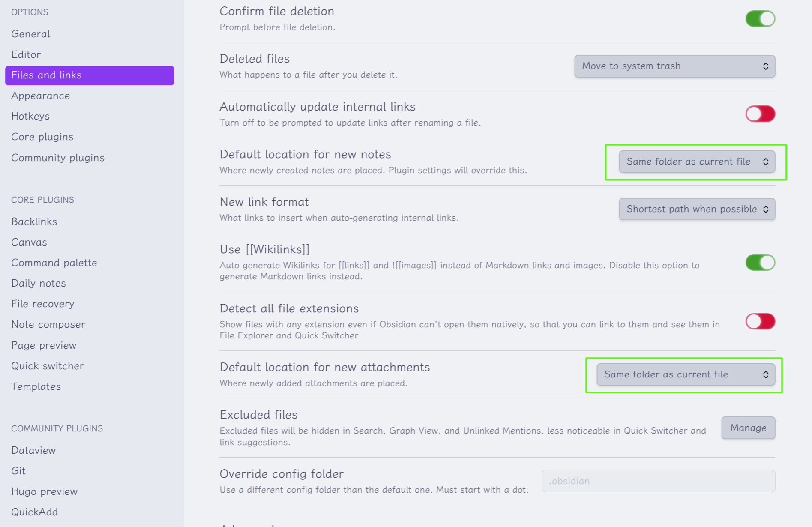Open the Templates plugin settings

(x=36, y=386)
